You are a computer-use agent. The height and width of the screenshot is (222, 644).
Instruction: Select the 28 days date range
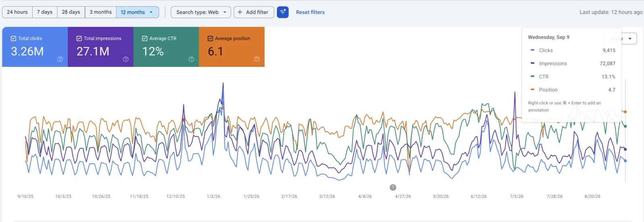click(71, 12)
